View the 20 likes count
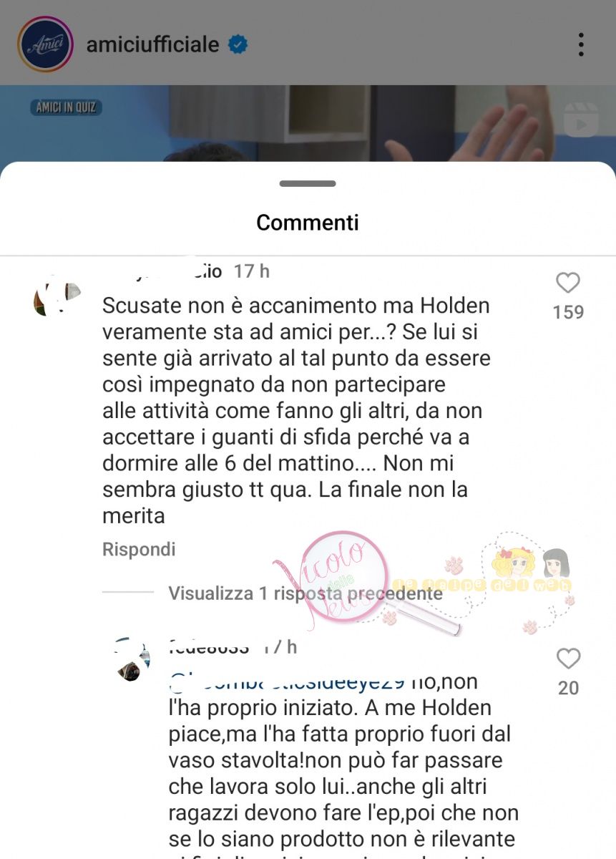616x859 pixels. [568, 688]
